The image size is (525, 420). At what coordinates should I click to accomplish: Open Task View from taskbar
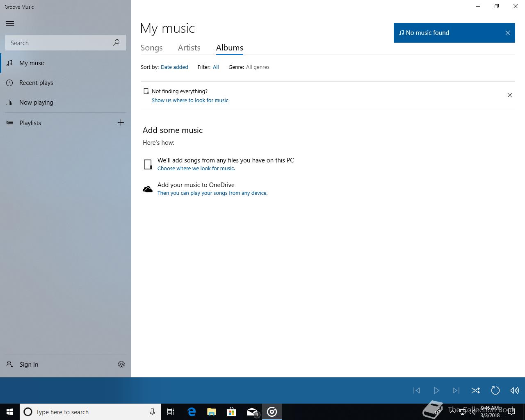[171, 412]
